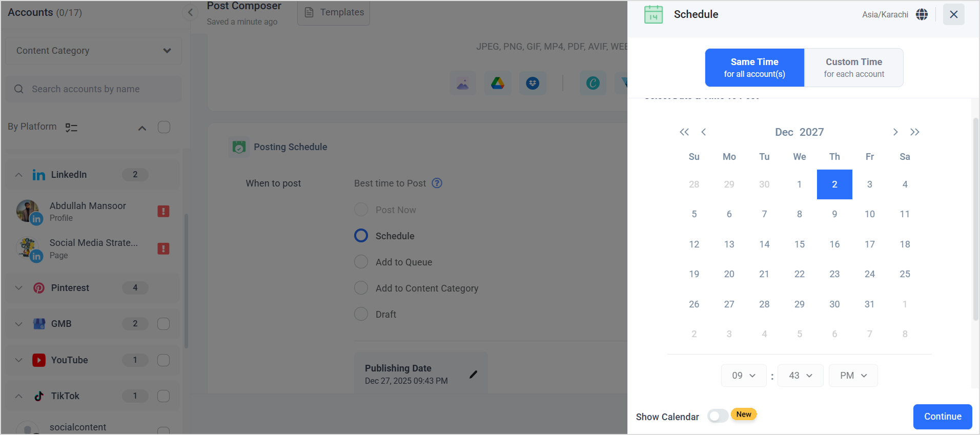
Task: Click the Asia/Karachi timezone label
Action: (x=885, y=14)
